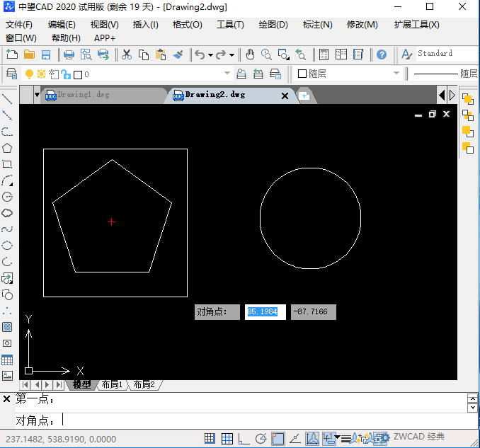Viewport: 480px width, 448px height.
Task: Toggle Ortho mode in status bar
Action: click(x=244, y=439)
